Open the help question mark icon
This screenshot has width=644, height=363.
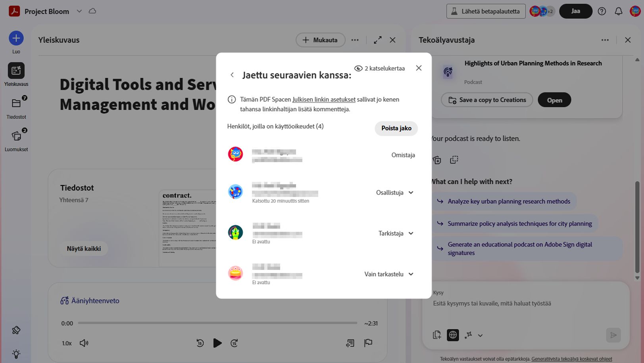click(x=602, y=11)
